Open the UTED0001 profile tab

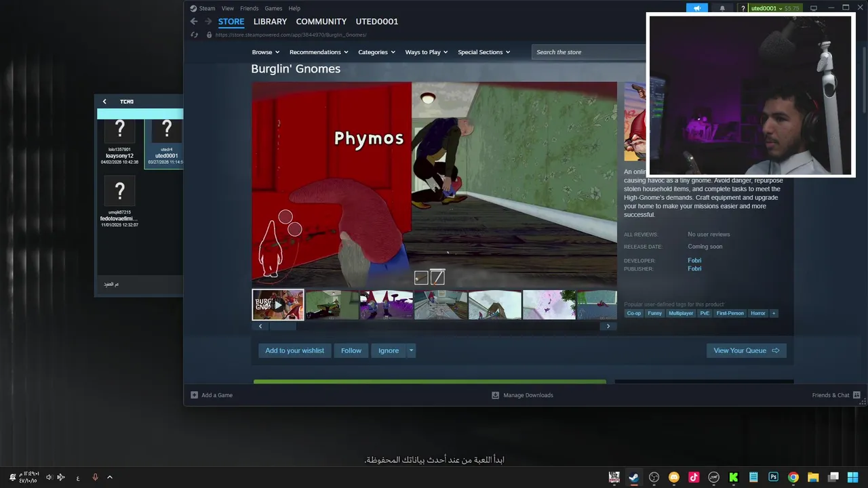(376, 22)
